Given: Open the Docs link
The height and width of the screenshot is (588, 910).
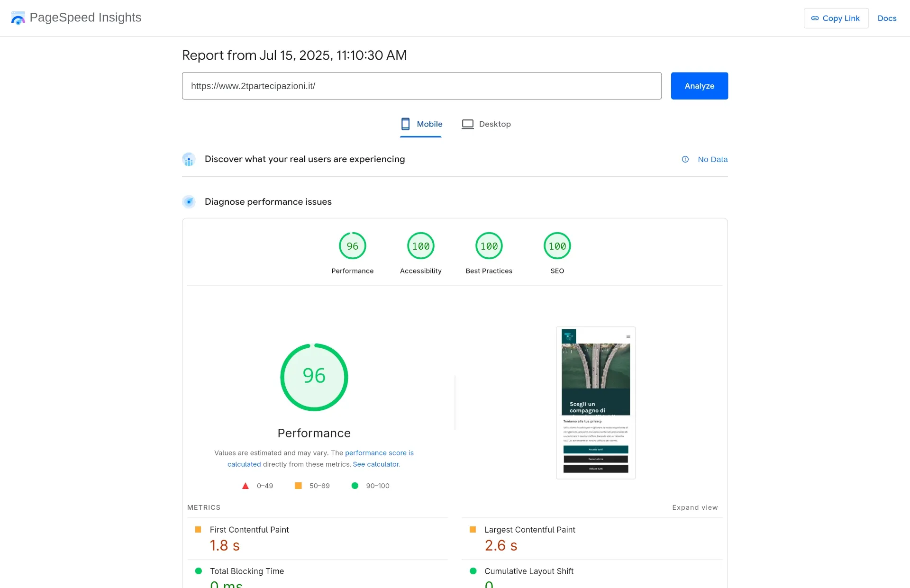Looking at the screenshot, I should (887, 18).
